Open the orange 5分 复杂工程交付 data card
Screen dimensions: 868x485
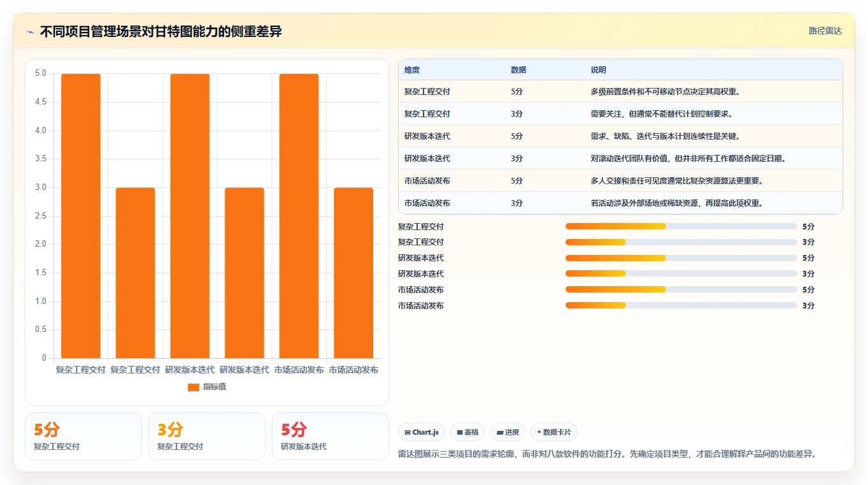pyautogui.click(x=83, y=436)
